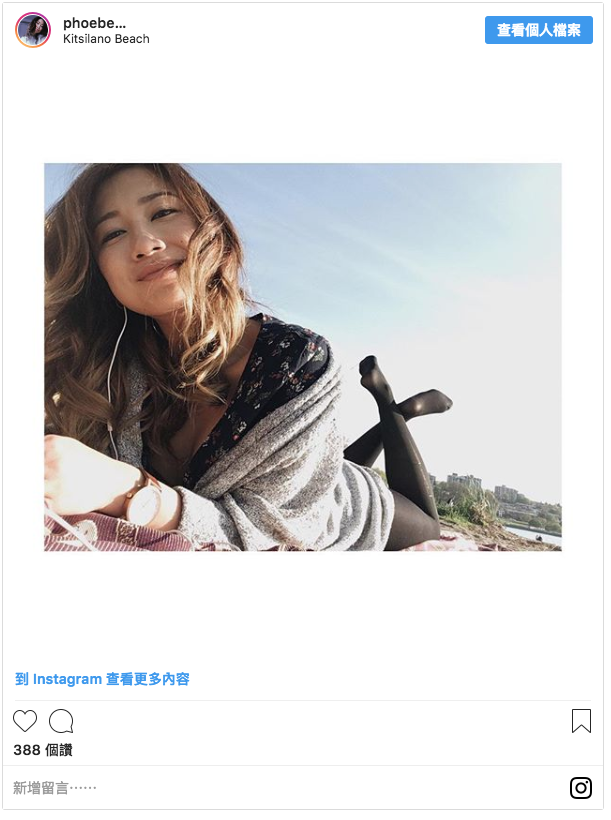The width and height of the screenshot is (611, 820).
Task: Open the circular profile avatar
Action: click(33, 30)
